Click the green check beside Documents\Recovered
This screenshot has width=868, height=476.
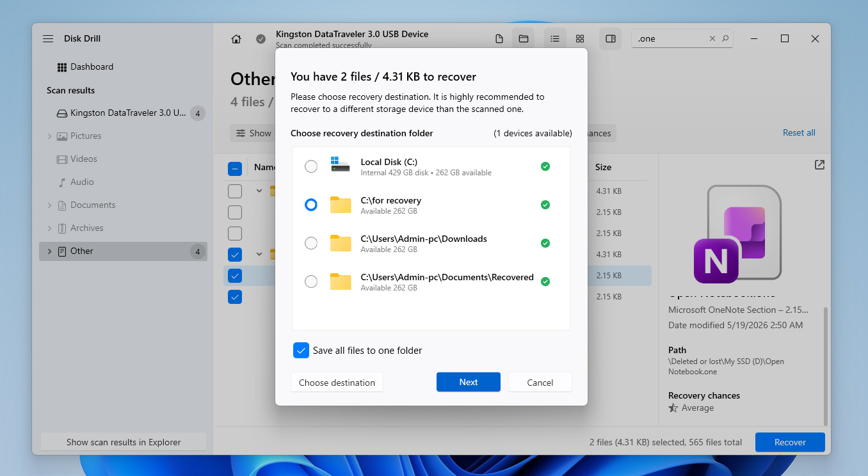545,282
